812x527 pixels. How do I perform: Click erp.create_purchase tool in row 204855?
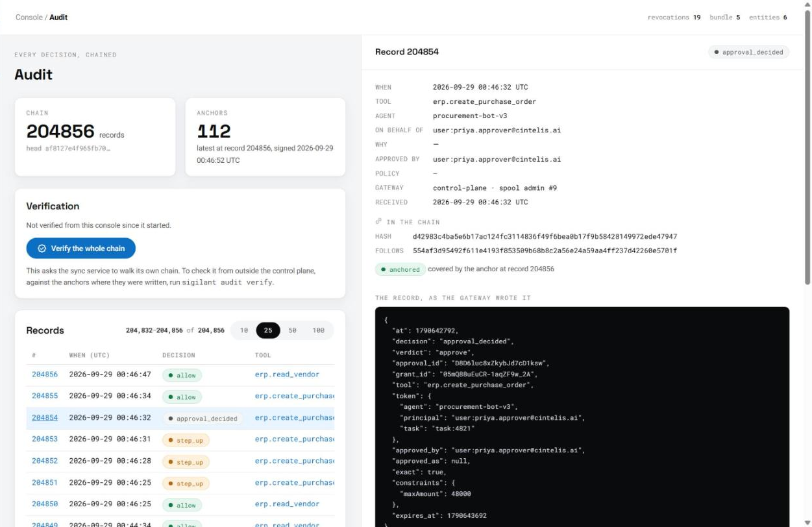tap(295, 396)
